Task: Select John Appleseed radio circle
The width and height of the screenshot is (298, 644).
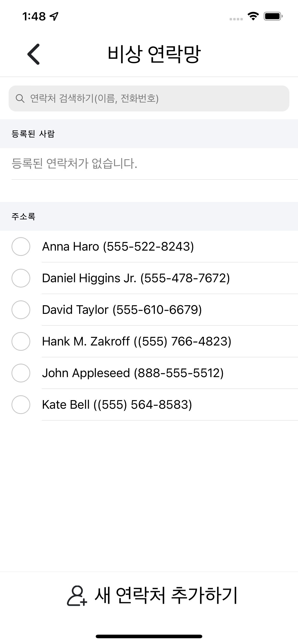Action: 21,373
